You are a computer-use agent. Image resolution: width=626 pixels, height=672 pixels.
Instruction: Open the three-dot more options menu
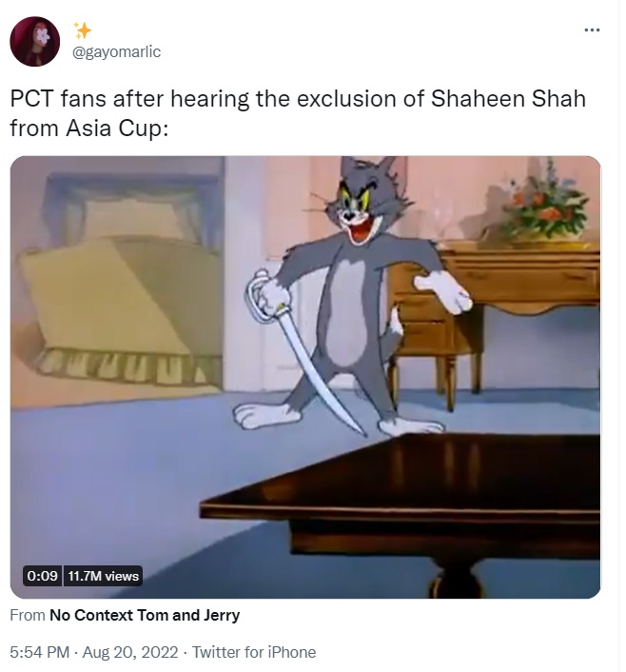tap(592, 30)
